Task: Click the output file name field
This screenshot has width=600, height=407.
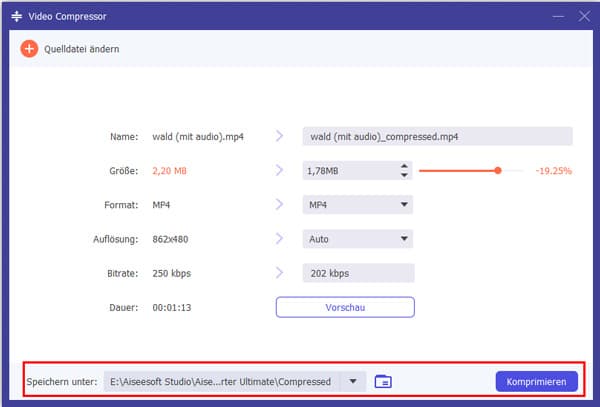Action: point(437,137)
